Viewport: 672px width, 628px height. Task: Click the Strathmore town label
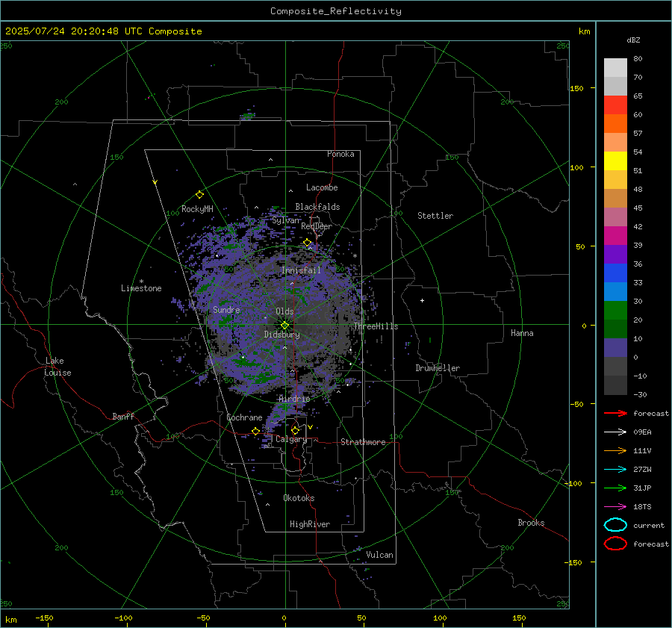point(363,442)
